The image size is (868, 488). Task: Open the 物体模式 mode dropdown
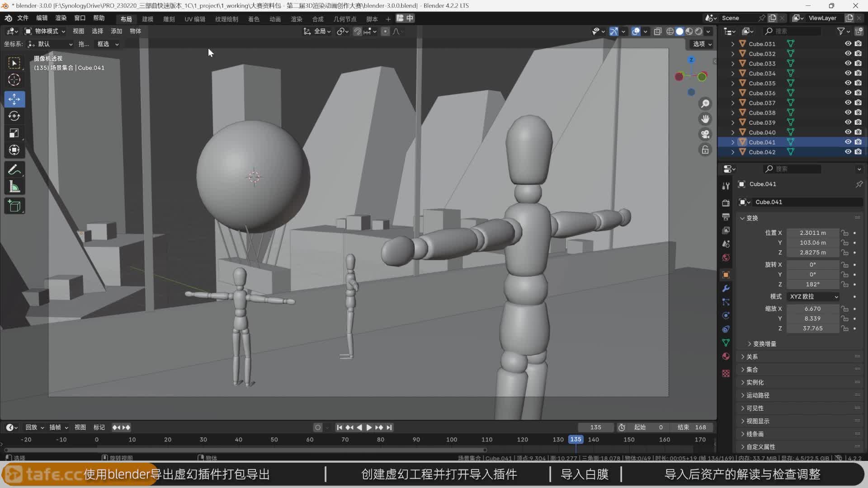point(45,31)
